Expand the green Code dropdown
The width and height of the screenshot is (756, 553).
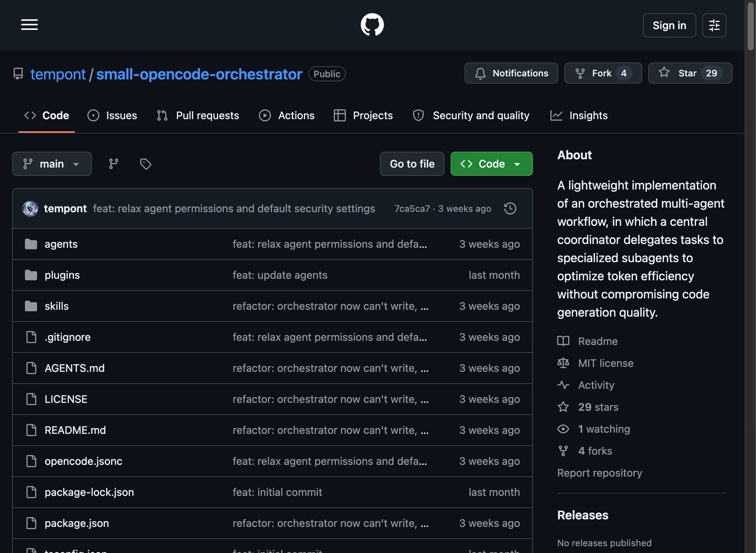point(491,164)
